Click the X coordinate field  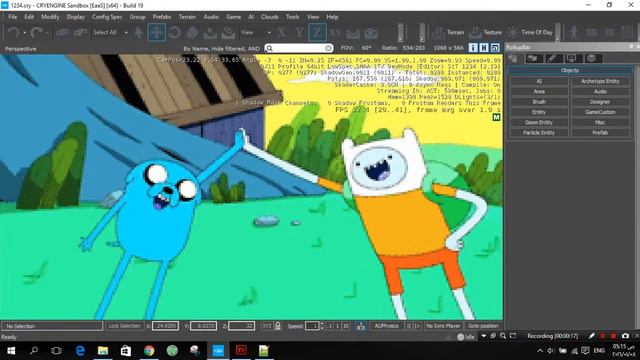165,326
